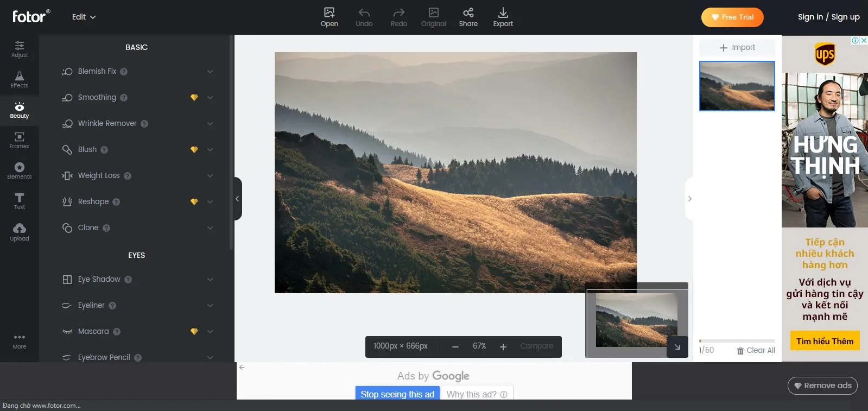Expand the Blemish Fix option
Screen dimensions: 868x411
pyautogui.click(x=210, y=72)
